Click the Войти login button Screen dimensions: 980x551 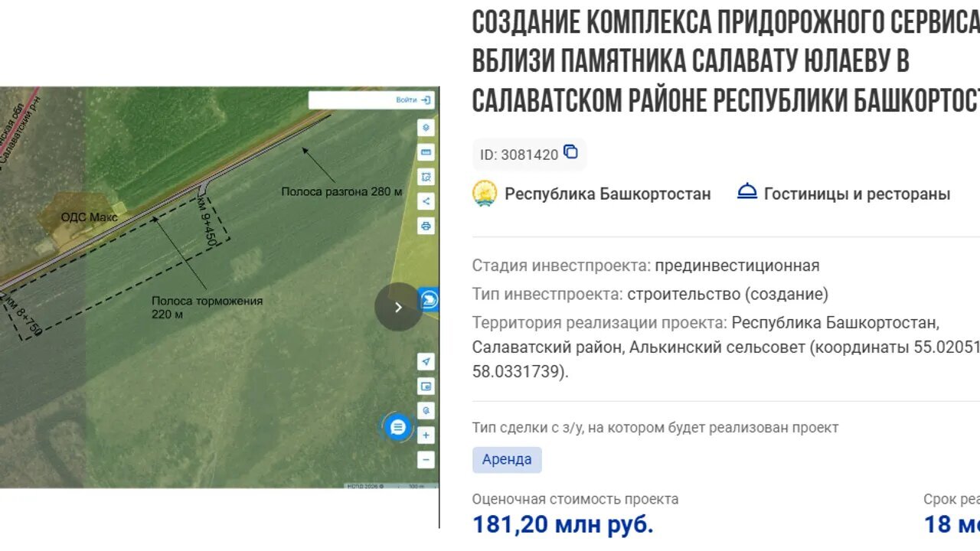[x=414, y=100]
